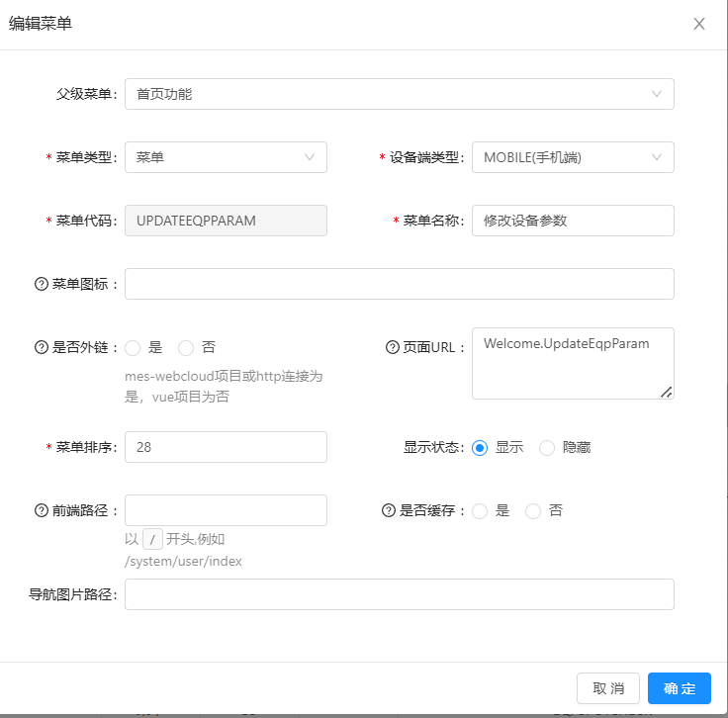Select 是 for 是否缓存
Screen dimensions: 728x718
coord(480,511)
